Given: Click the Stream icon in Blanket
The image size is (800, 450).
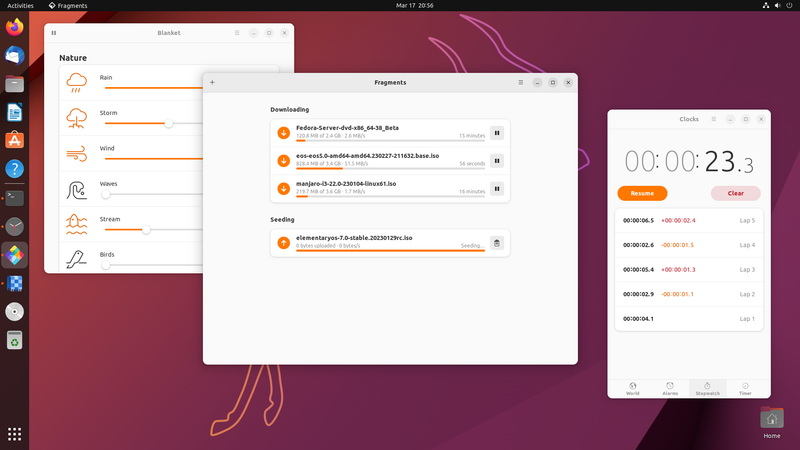Looking at the screenshot, I should [x=77, y=224].
